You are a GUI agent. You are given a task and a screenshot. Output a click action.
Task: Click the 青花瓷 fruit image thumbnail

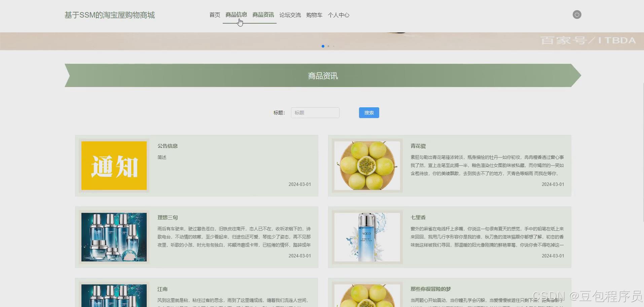[x=366, y=165]
